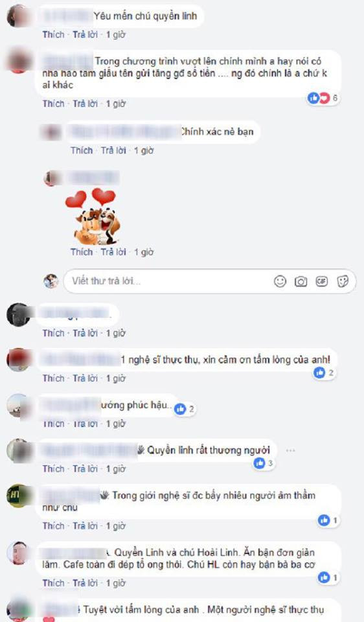Open options dots beside 'Quyền linh rất thương người'
The width and height of the screenshot is (364, 622).
(290, 451)
